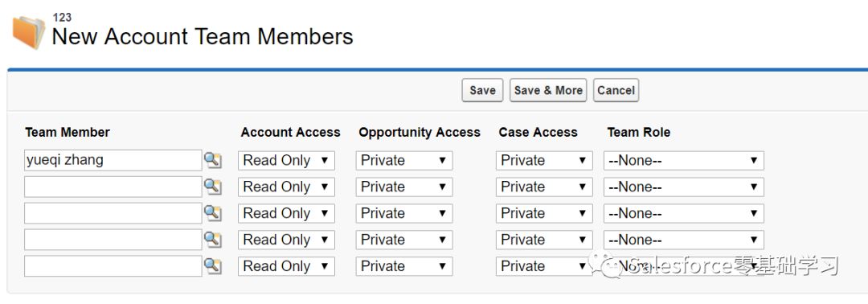
Task: Click the empty second row Team Member field
Action: point(113,187)
